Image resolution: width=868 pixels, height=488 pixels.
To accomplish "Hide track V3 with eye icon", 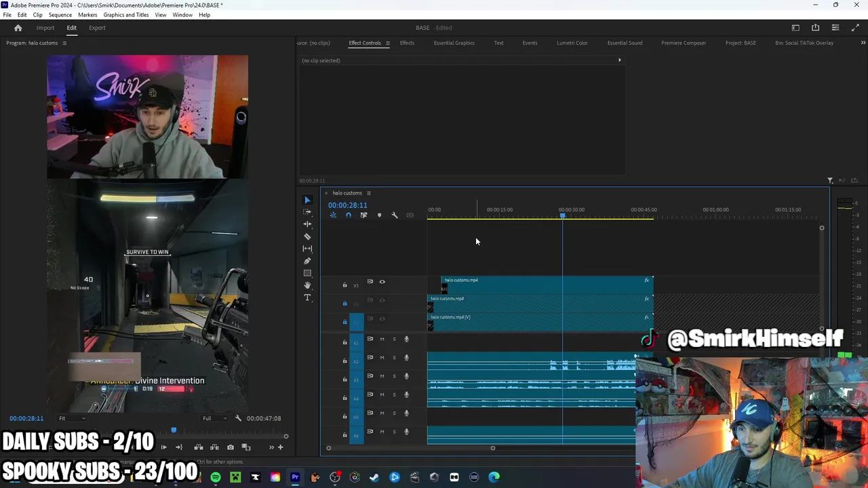I will (x=382, y=282).
